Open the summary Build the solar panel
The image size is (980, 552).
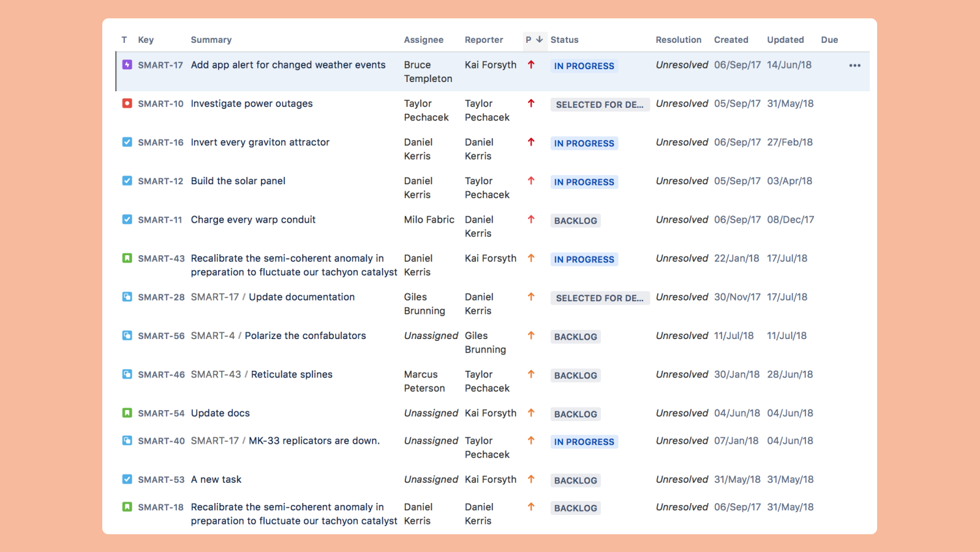(238, 181)
